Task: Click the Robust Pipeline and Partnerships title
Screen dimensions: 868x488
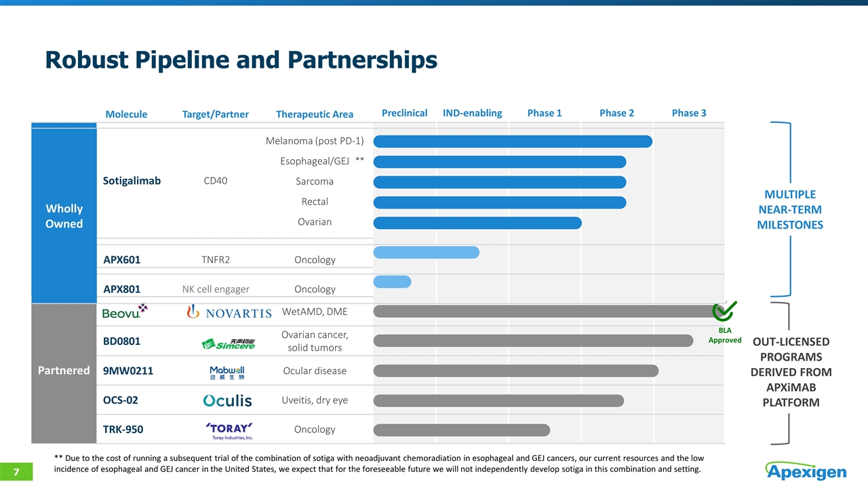Action: (x=241, y=60)
